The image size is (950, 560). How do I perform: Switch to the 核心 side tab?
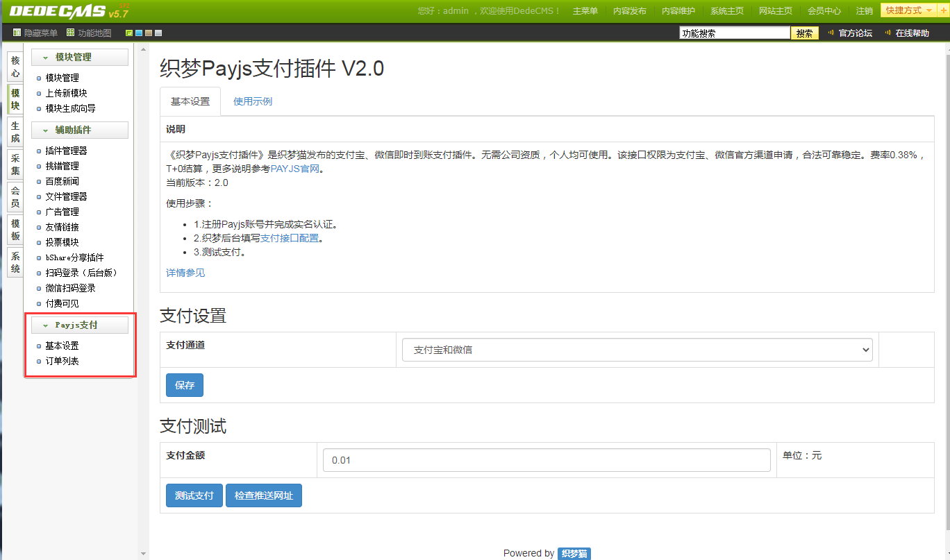(x=15, y=67)
